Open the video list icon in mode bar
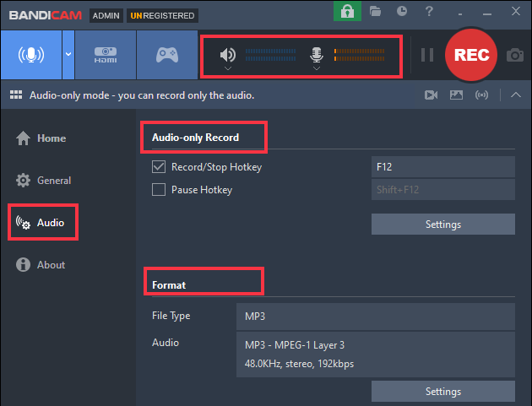532x406 pixels. [x=432, y=95]
